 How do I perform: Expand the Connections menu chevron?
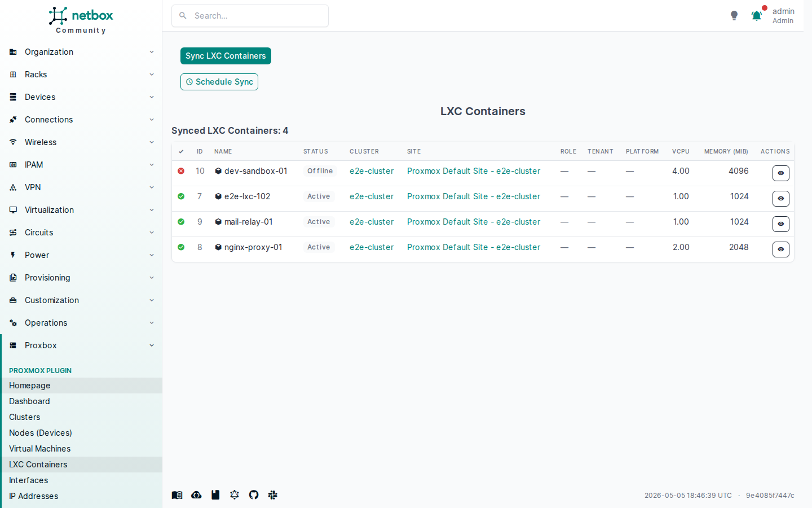point(152,120)
